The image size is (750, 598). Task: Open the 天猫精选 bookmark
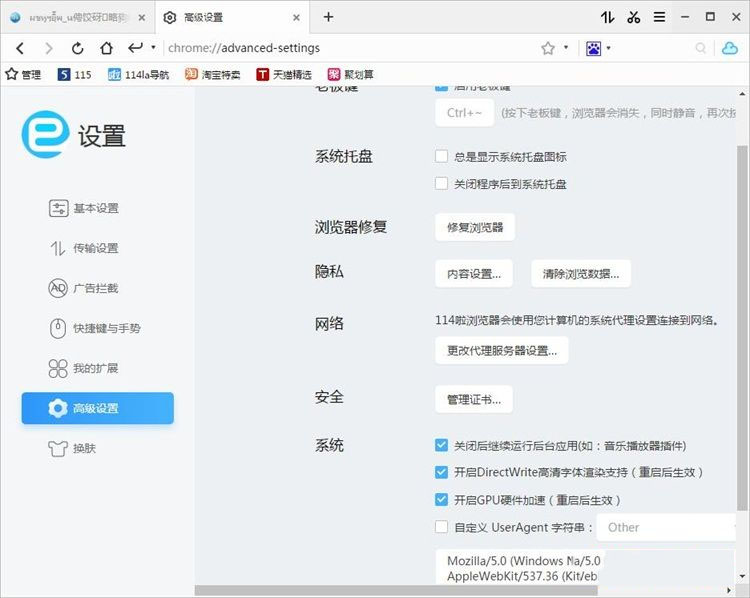pyautogui.click(x=284, y=74)
